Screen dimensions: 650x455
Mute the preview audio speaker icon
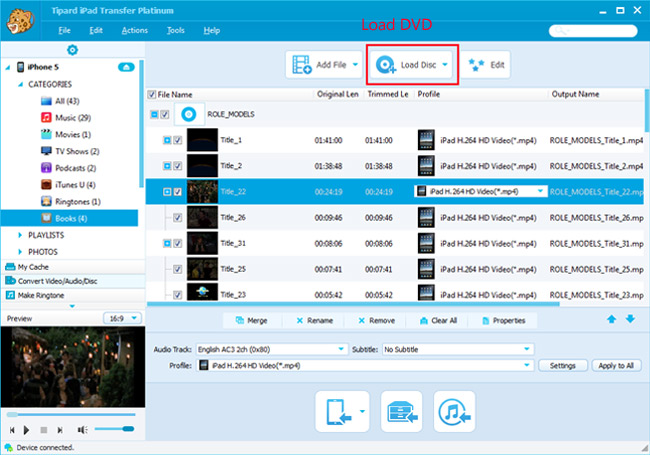click(x=82, y=430)
